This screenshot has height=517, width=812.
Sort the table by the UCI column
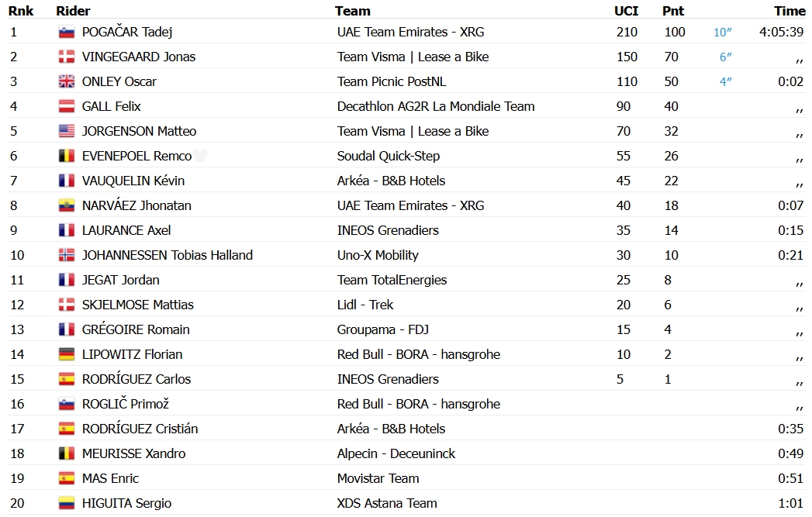click(626, 11)
